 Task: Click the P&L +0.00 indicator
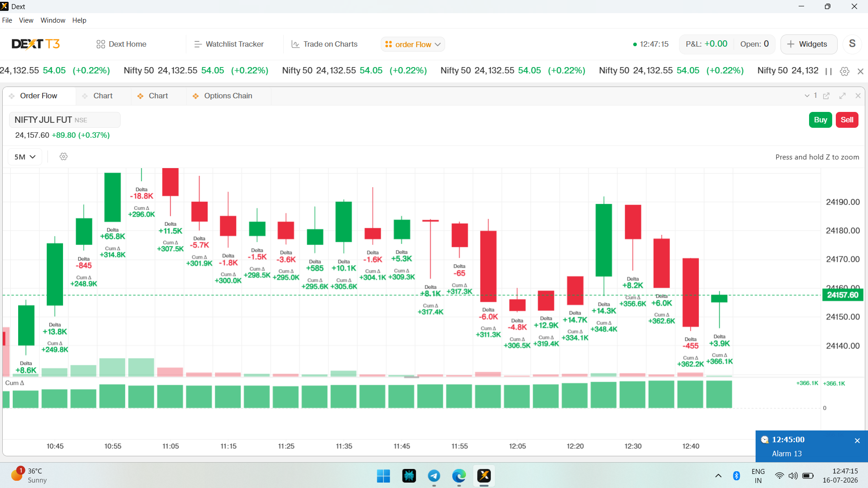click(706, 44)
